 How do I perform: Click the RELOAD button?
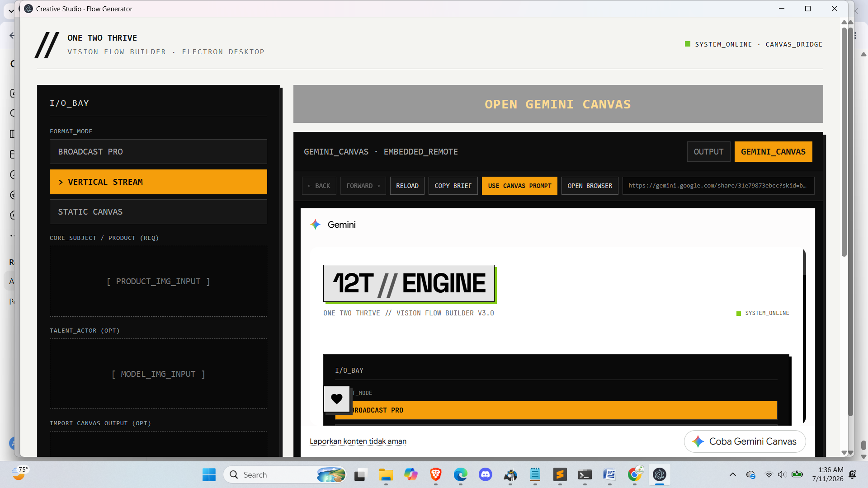click(x=407, y=186)
